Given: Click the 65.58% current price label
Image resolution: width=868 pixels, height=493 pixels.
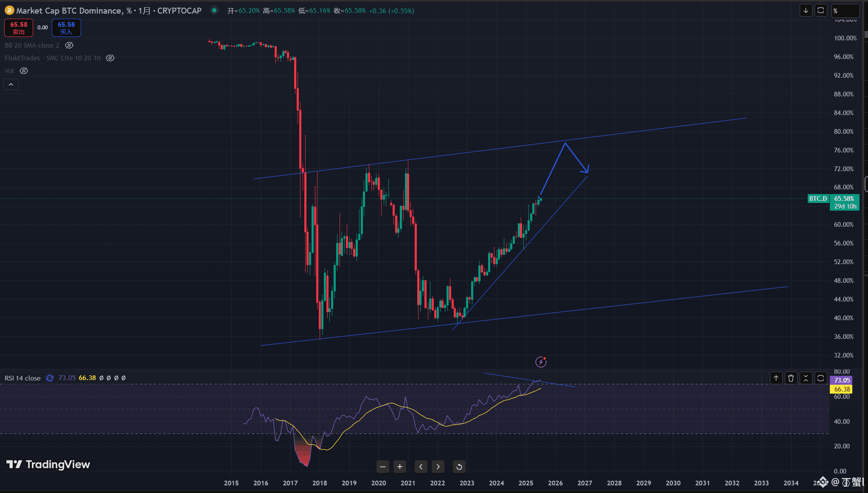Looking at the screenshot, I should click(844, 199).
